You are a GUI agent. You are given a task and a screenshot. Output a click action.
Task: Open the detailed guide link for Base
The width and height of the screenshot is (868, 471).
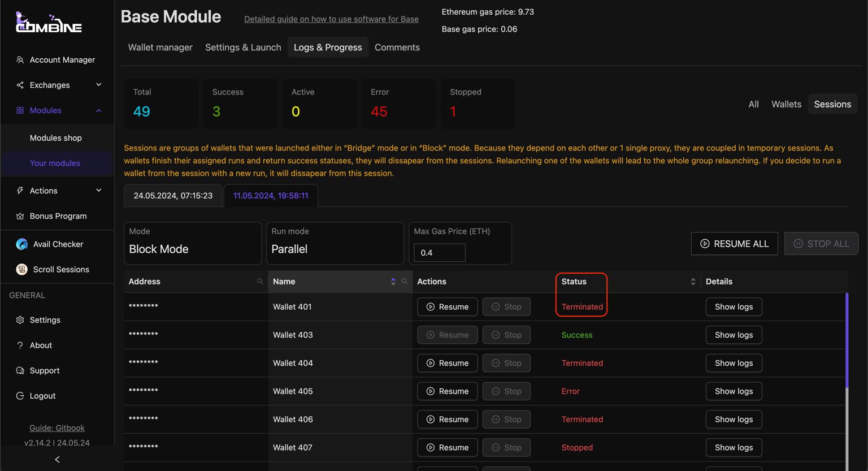(x=331, y=19)
